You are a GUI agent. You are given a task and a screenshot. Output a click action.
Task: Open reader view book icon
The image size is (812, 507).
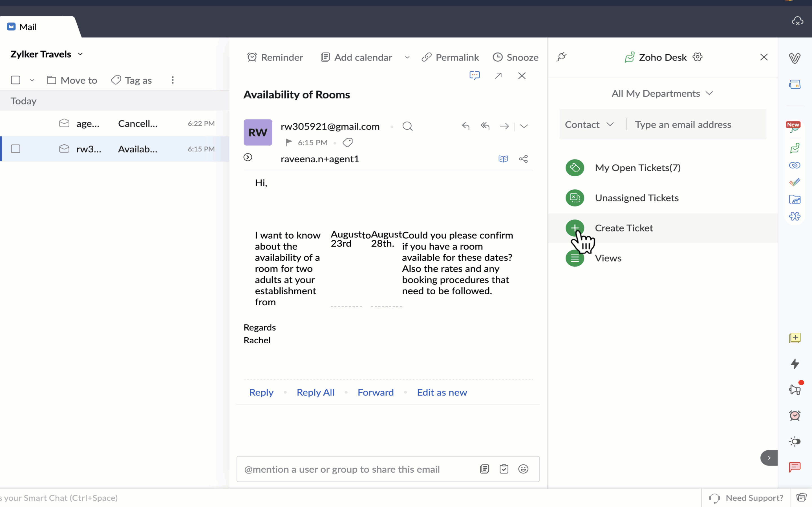503,159
